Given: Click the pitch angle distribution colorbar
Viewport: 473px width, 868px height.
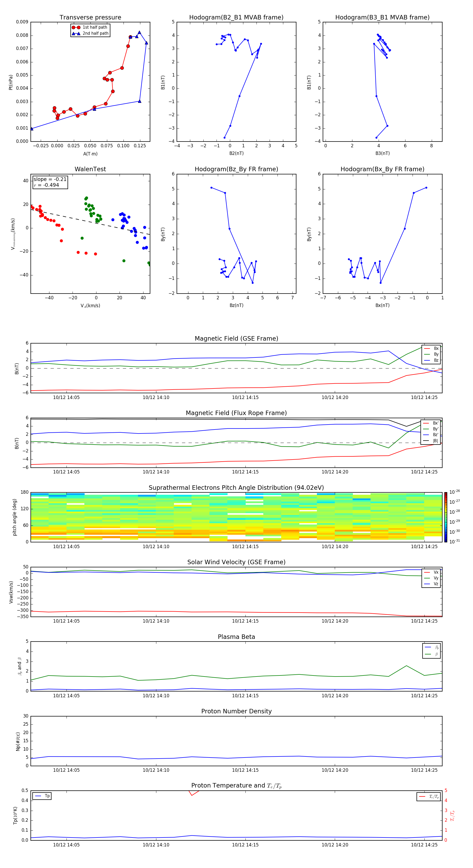Looking at the screenshot, I should click(446, 517).
